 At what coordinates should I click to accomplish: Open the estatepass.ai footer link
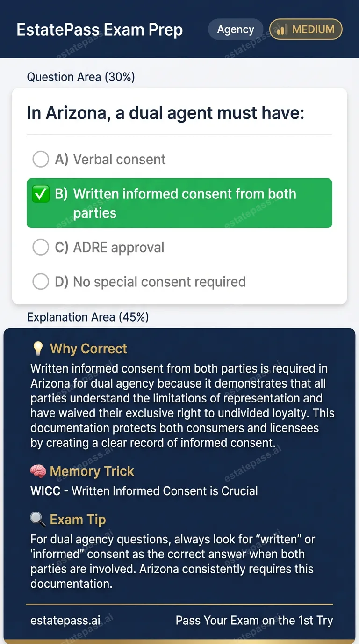(x=65, y=621)
